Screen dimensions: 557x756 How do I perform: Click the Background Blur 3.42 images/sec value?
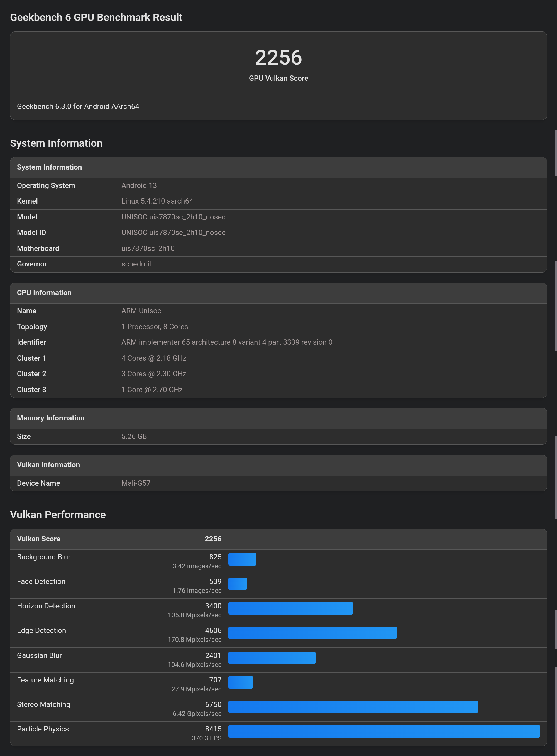197,566
